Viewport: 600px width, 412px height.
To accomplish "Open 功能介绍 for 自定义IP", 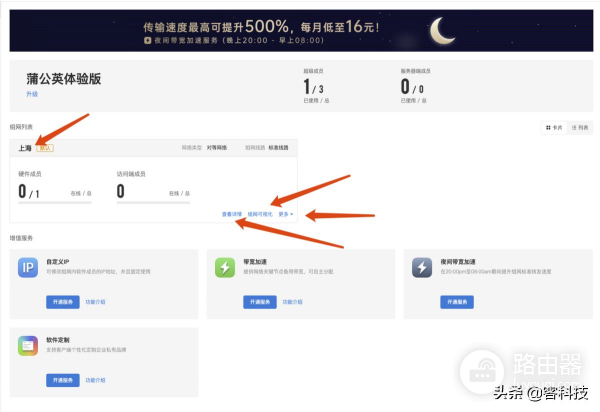I will coord(96,301).
